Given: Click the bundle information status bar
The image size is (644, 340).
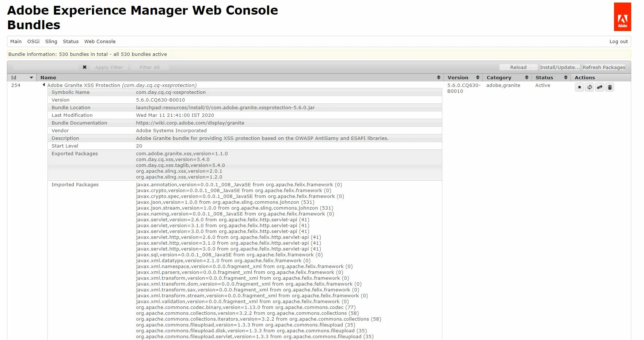Looking at the screenshot, I should 319,54.
